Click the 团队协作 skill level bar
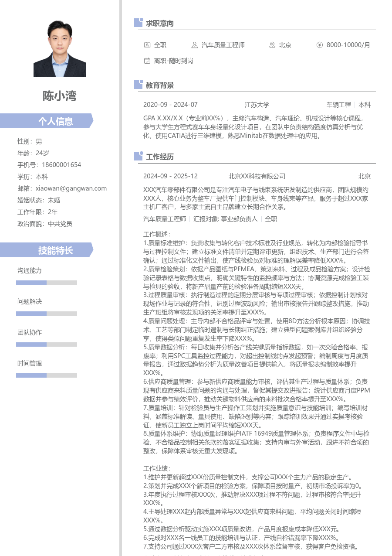 click(47, 345)
